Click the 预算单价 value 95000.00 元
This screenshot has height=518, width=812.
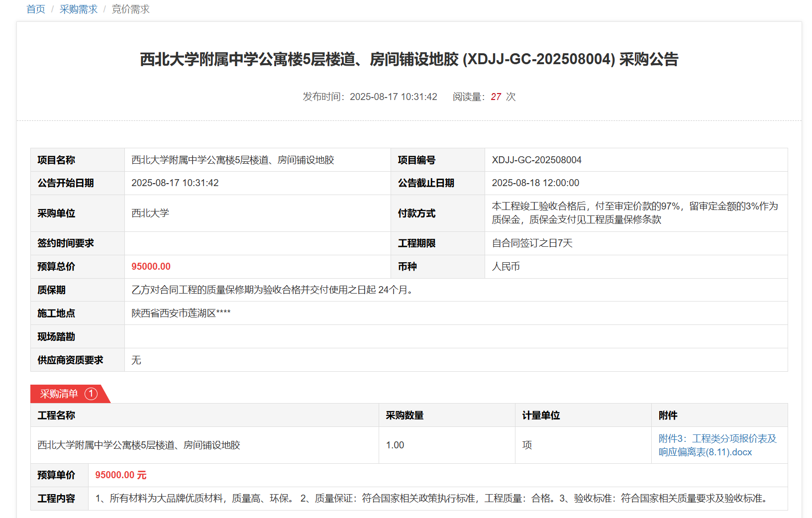click(x=121, y=475)
